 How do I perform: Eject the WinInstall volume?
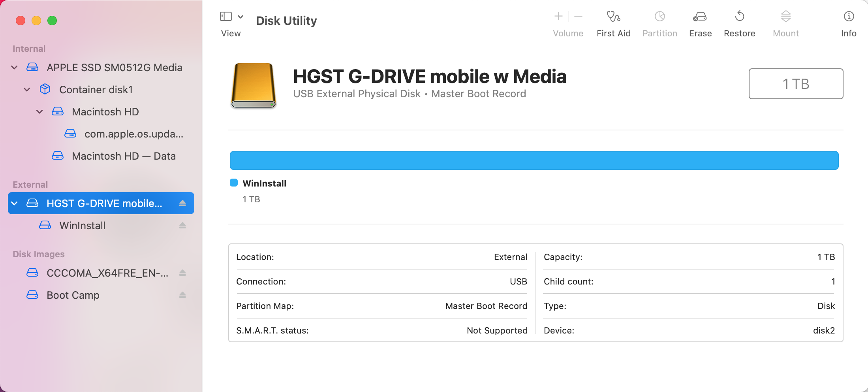tap(182, 225)
